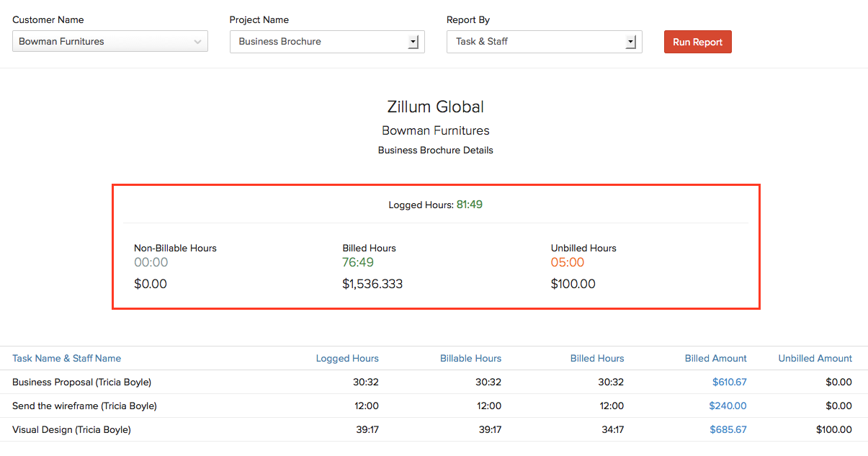Click Billed Hours 12:00 in Send the wireframe row
The height and width of the screenshot is (456, 868).
tap(612, 406)
